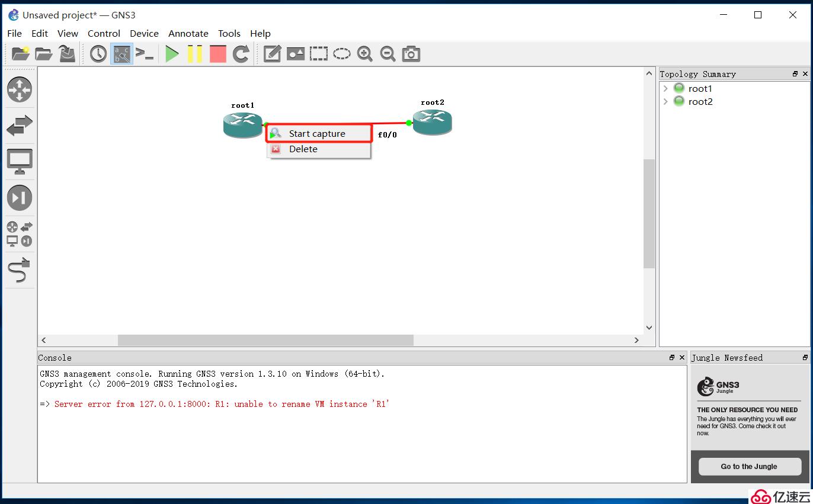Add a note icon
The height and width of the screenshot is (504, 813).
[272, 54]
